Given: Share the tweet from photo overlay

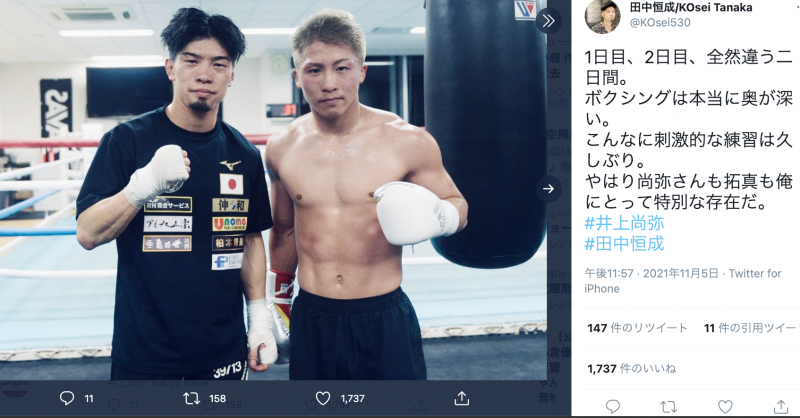Looking at the screenshot, I should coord(462,398).
